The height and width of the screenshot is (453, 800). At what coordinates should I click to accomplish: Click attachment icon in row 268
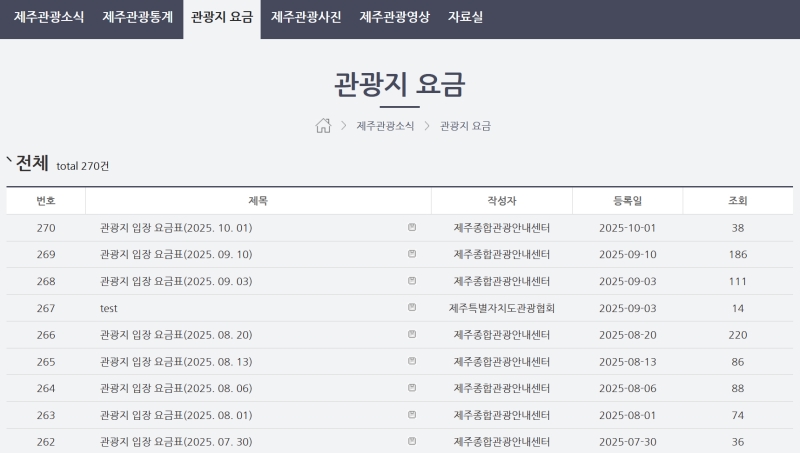point(412,281)
